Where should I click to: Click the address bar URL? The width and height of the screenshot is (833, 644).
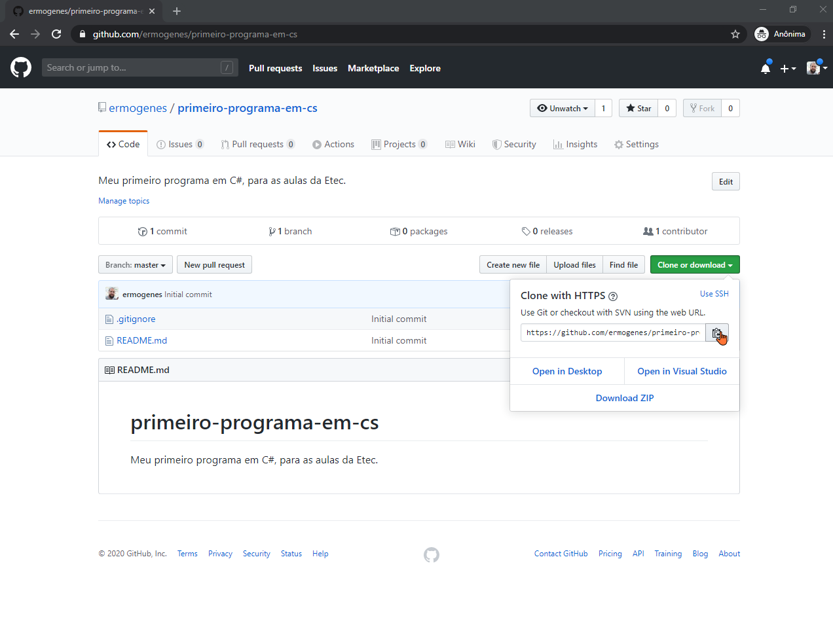(x=194, y=34)
